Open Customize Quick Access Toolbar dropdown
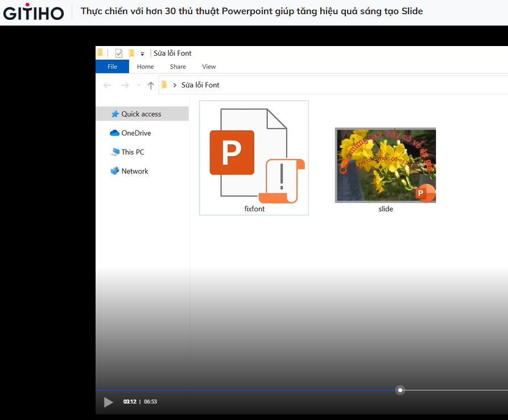The height and width of the screenshot is (420, 508). [142, 54]
